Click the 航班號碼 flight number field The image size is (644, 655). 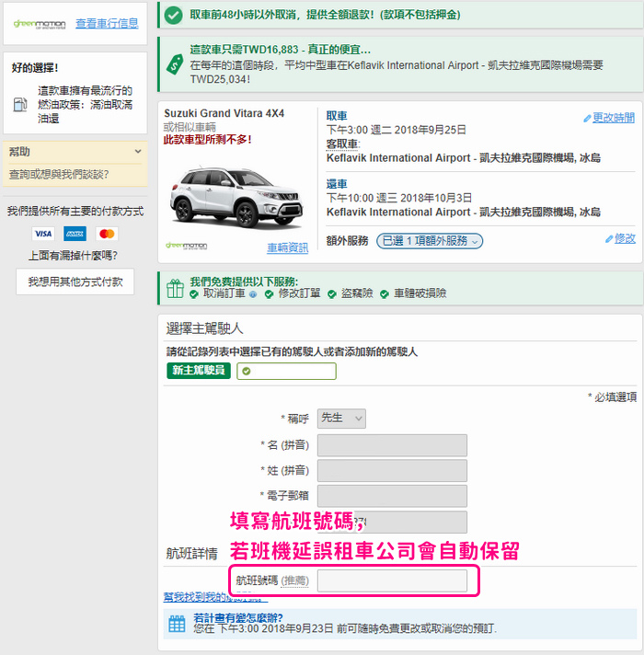[x=392, y=580]
